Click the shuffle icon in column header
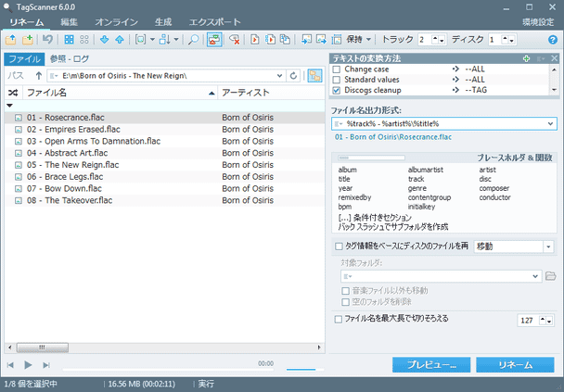Screen dimensions: 564x392 click(x=13, y=93)
